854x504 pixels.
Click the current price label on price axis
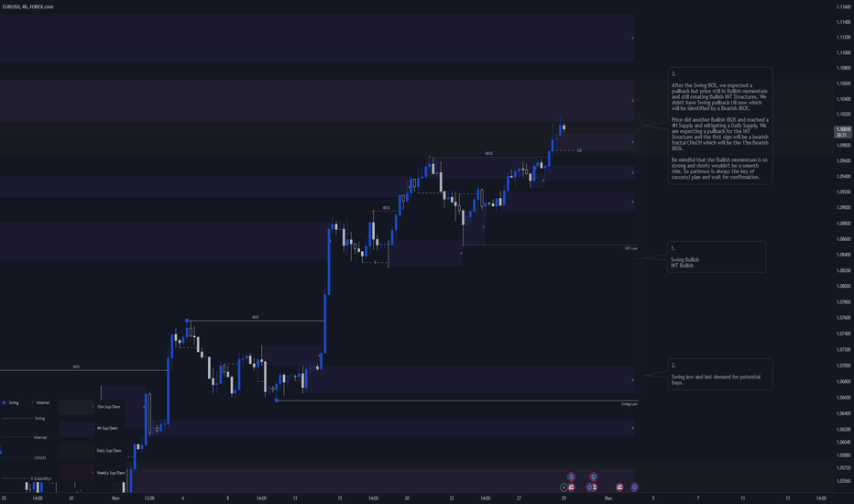coord(842,132)
